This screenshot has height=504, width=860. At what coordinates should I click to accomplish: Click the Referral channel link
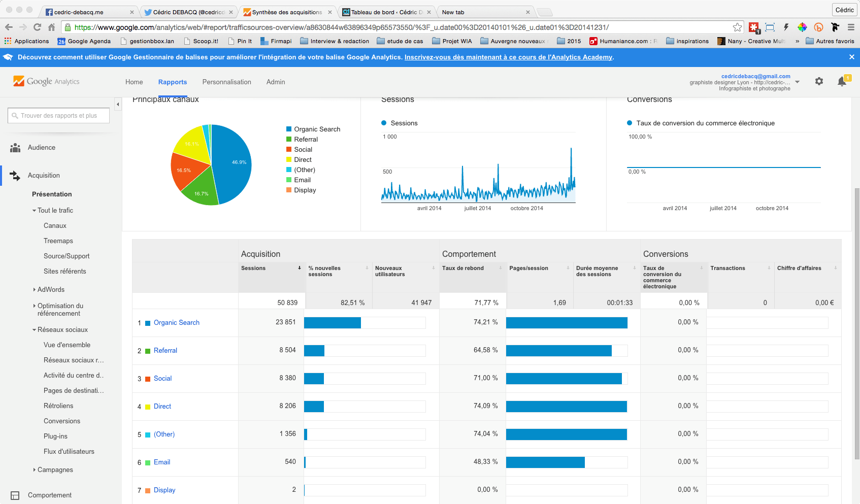(165, 351)
